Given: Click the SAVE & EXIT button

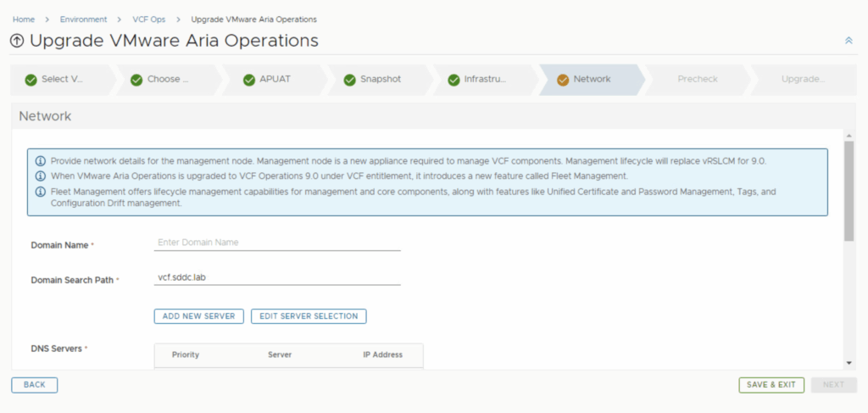Looking at the screenshot, I should tap(771, 385).
